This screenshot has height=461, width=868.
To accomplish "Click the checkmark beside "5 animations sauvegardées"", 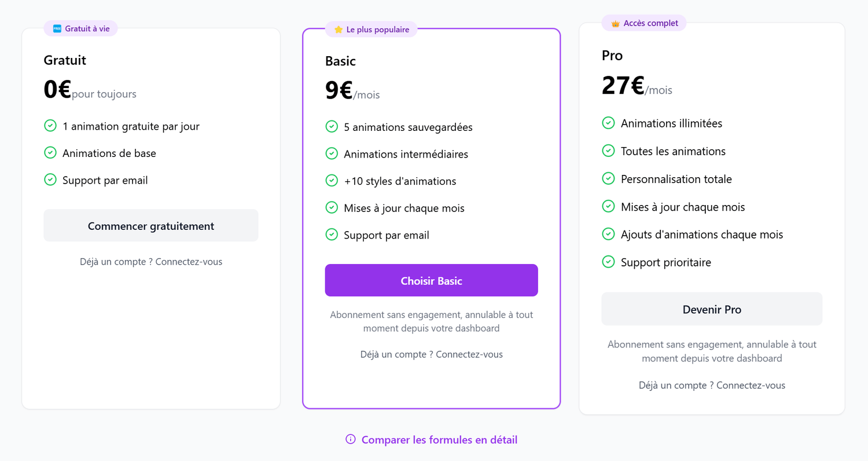I will click(x=332, y=127).
